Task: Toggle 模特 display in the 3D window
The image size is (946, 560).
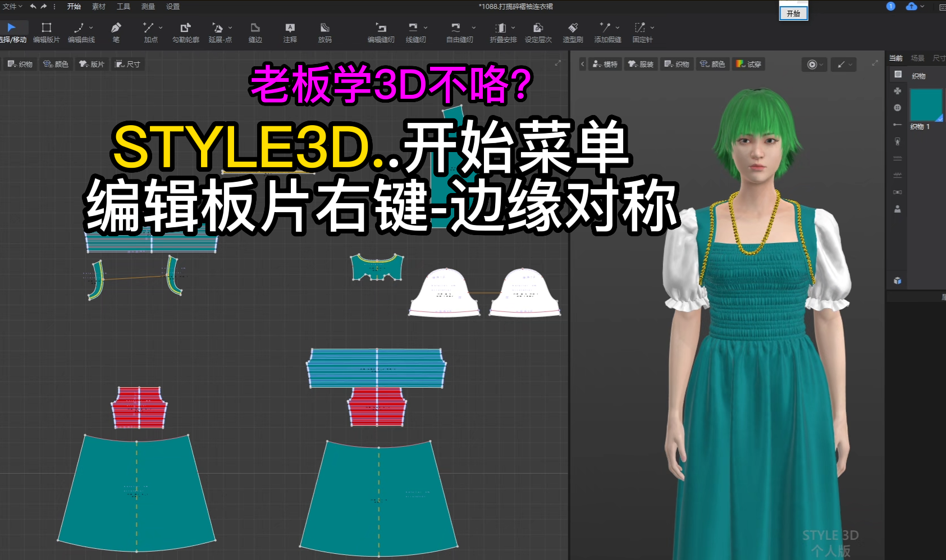Action: pos(605,64)
